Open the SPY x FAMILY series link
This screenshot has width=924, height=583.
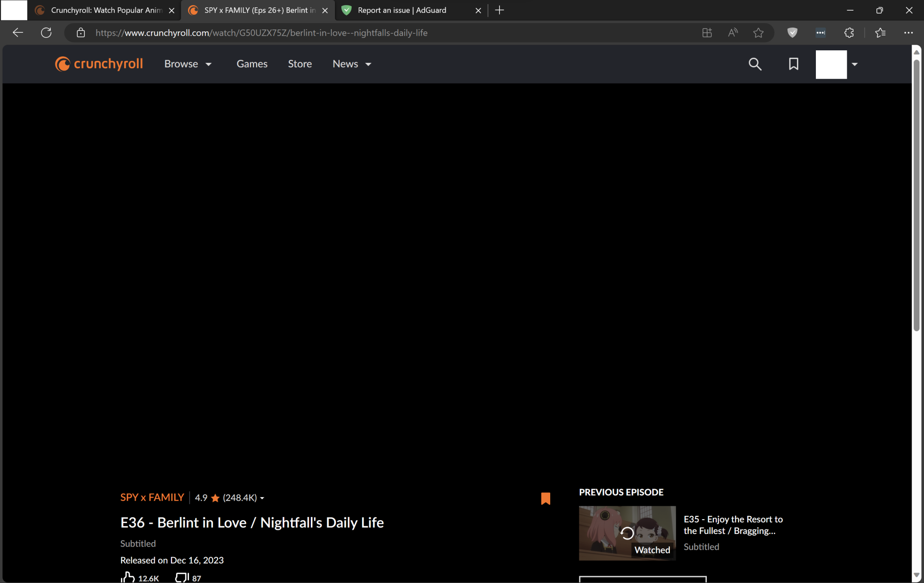click(x=152, y=498)
